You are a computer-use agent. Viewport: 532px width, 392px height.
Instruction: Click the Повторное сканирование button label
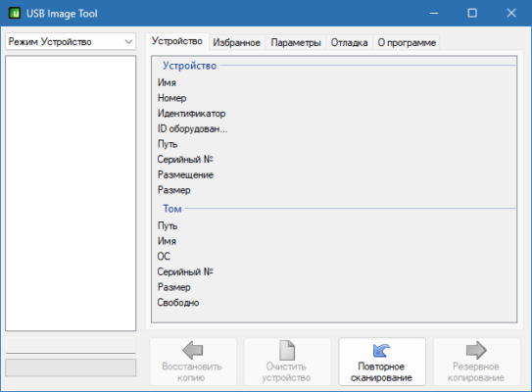coord(381,372)
